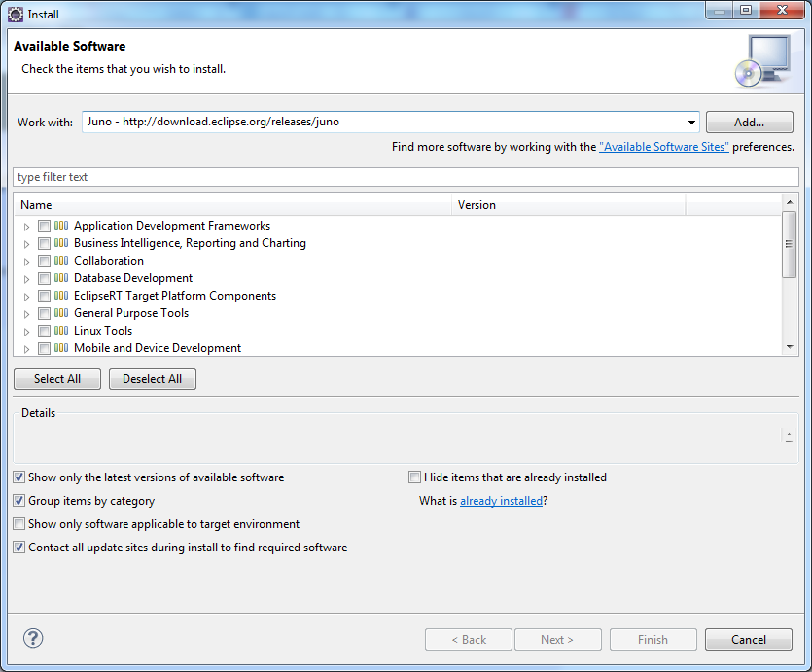Toggle Contact all update sites during install

19,548
